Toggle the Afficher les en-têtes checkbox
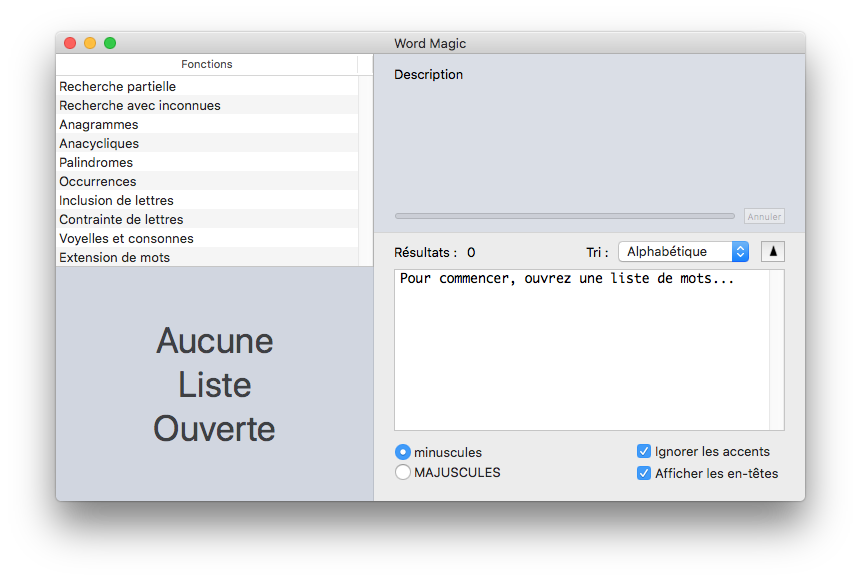The width and height of the screenshot is (861, 581). [644, 473]
